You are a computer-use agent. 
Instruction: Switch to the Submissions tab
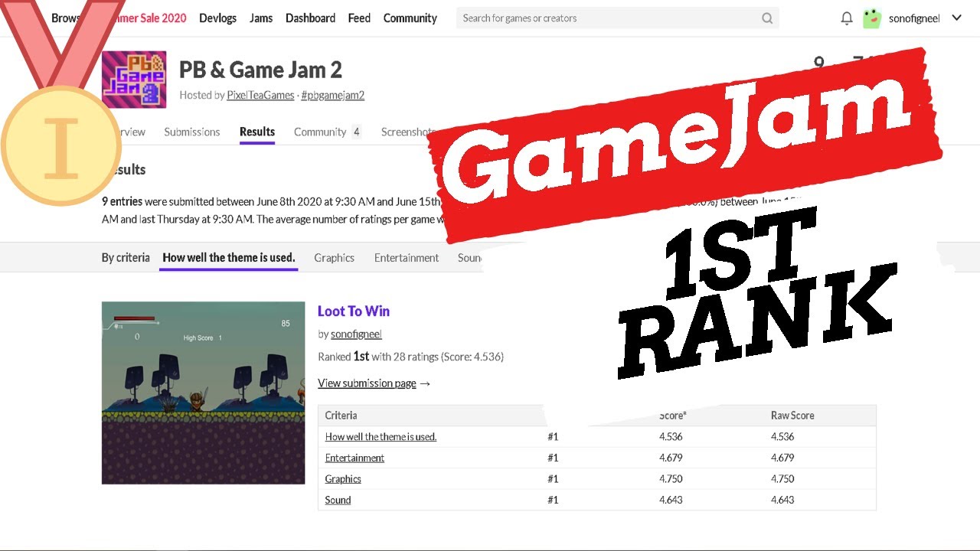[192, 132]
